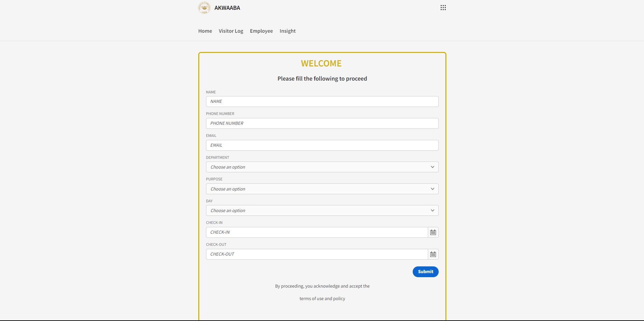Viewport: 644px width, 321px height.
Task: Focus the EMAIL input field
Action: [x=322, y=145]
